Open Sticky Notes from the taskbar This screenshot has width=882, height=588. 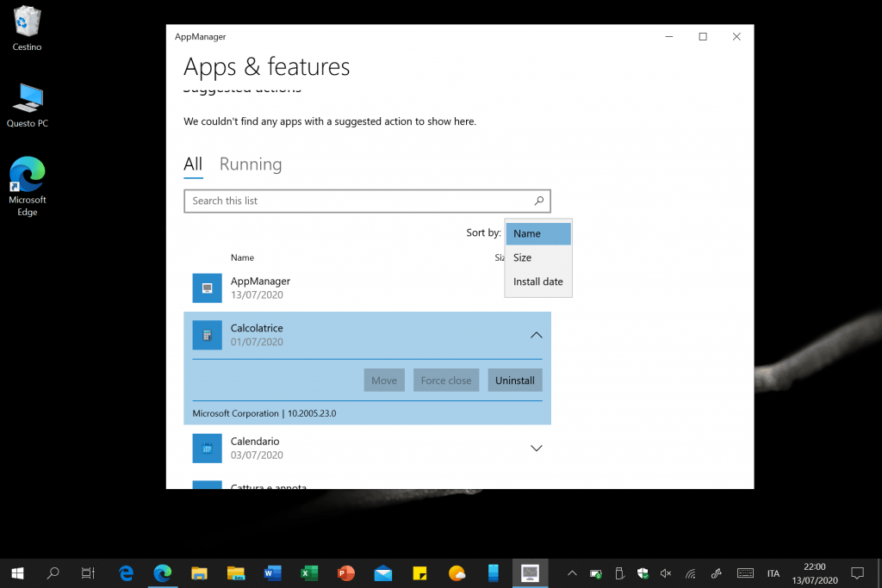(420, 573)
